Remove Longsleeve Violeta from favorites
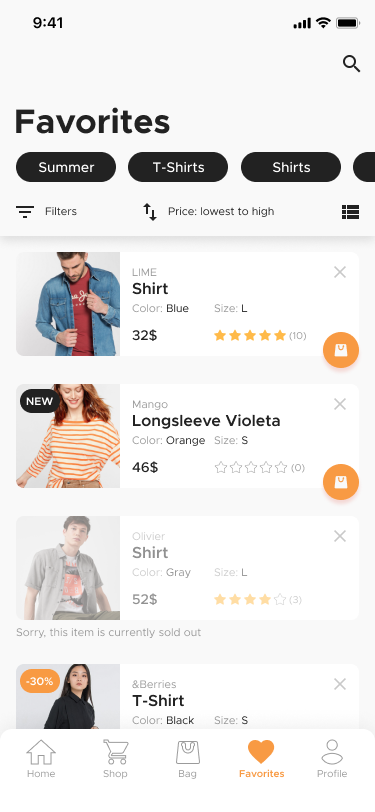This screenshot has width=375, height=812. [340, 404]
